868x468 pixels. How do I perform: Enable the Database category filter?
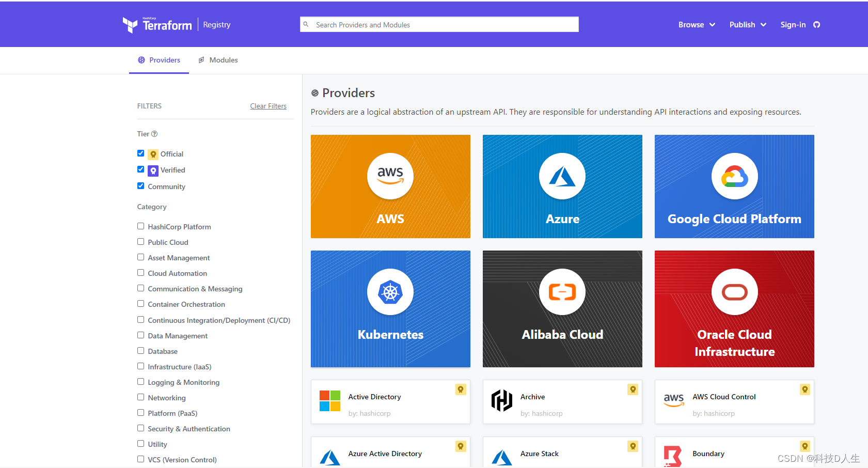click(x=140, y=351)
